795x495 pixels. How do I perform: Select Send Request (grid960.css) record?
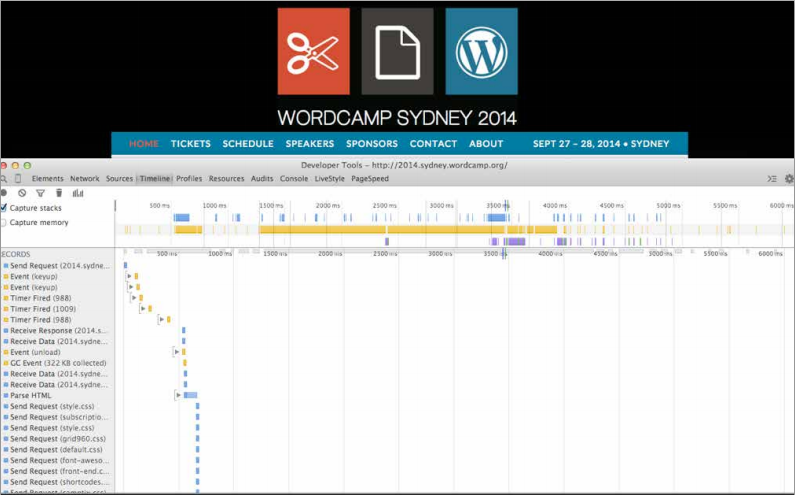(57, 439)
